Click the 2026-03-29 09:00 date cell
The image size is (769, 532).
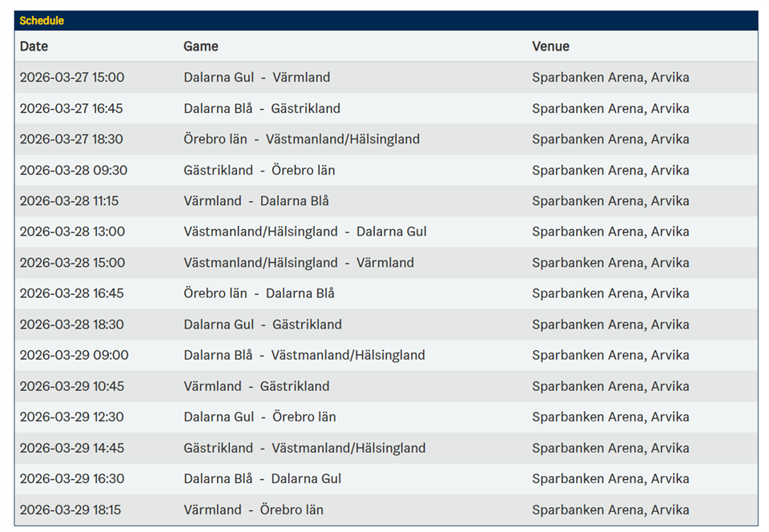tap(74, 355)
